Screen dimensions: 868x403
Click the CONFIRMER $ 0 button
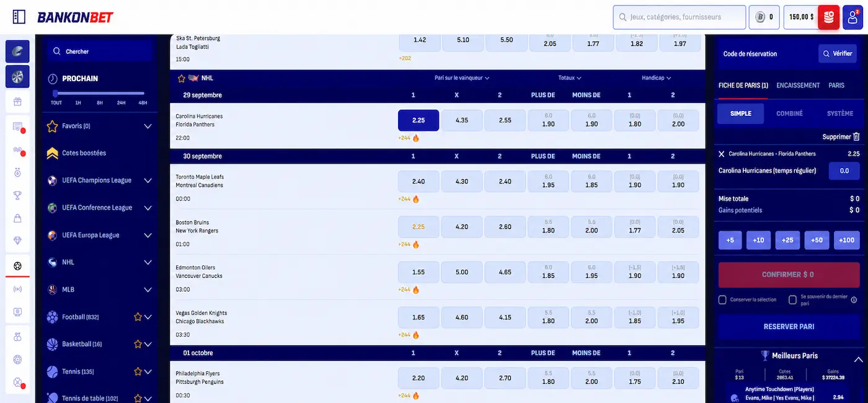click(x=789, y=275)
